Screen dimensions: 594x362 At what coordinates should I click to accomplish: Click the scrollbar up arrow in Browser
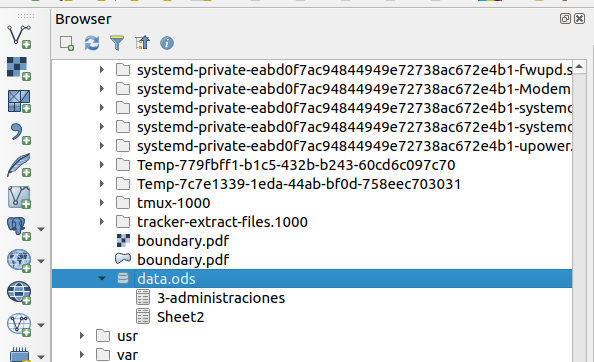pos(579,67)
